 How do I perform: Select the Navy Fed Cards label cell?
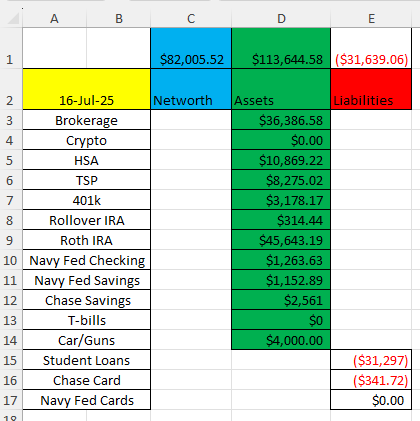[x=86, y=400]
